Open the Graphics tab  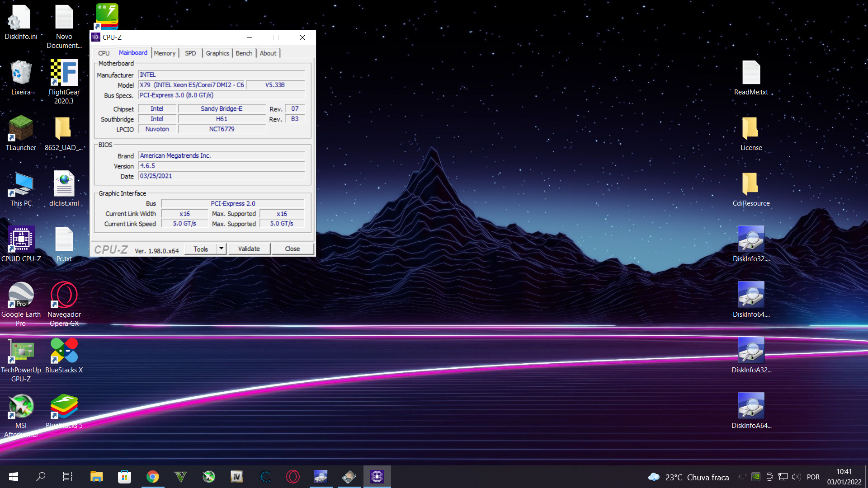217,53
